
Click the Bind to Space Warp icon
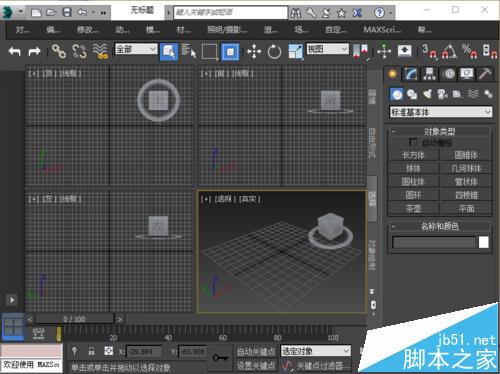pos(100,51)
